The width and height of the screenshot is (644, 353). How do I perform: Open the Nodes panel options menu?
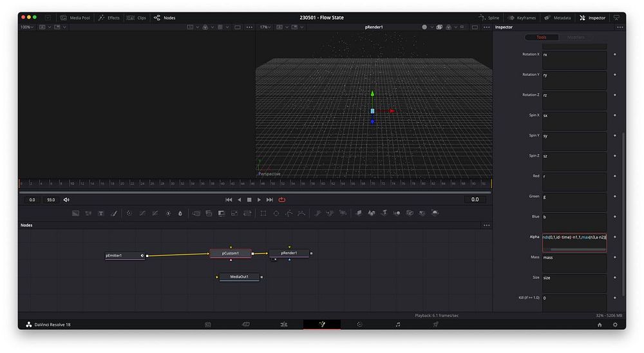486,225
